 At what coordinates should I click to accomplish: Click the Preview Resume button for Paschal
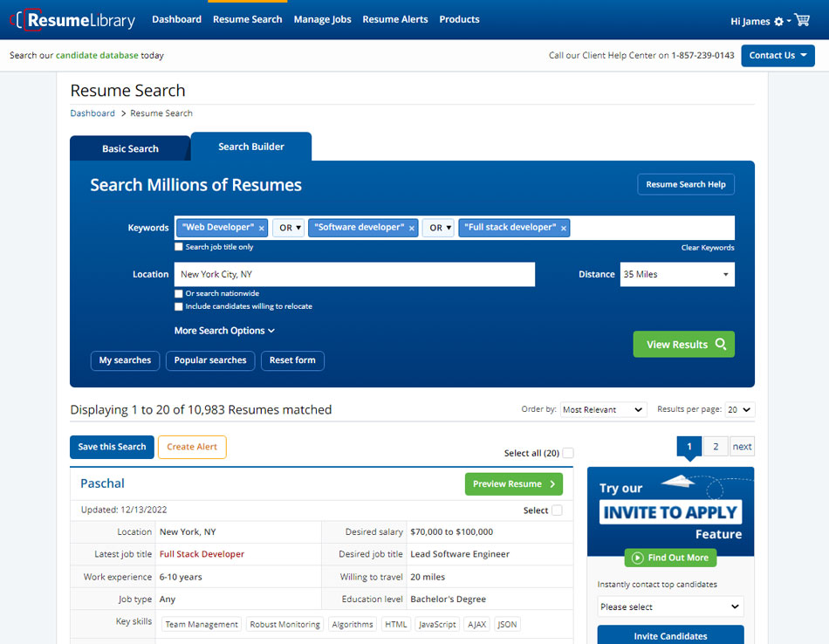pos(513,484)
